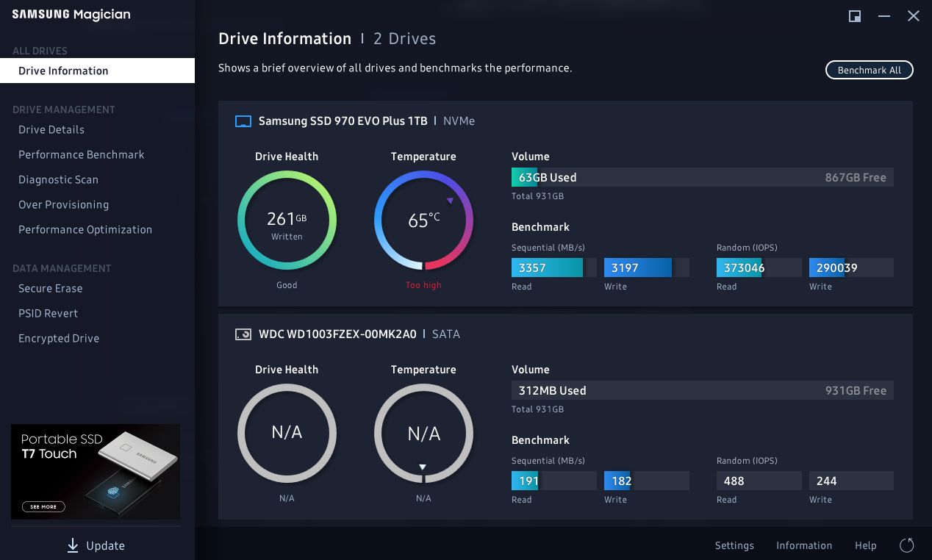The width and height of the screenshot is (932, 560).
Task: Click the WDC drive volume usage bar
Action: pos(703,390)
